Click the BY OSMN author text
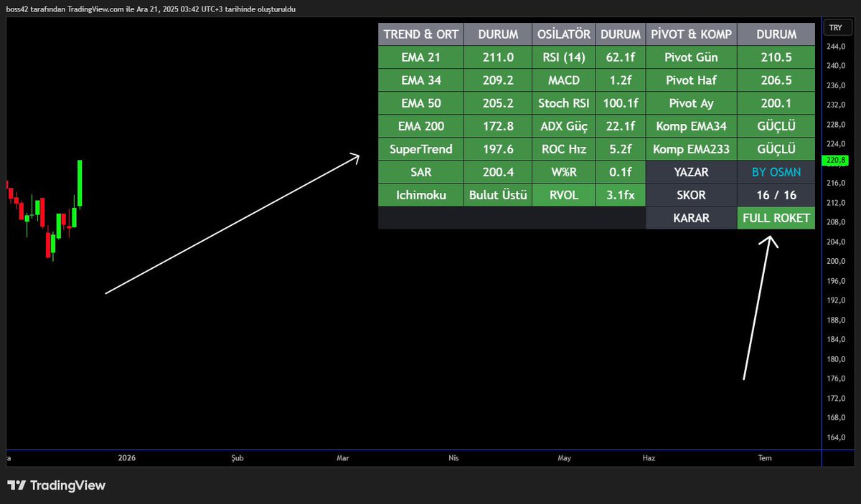This screenshot has width=861, height=504. [x=776, y=172]
